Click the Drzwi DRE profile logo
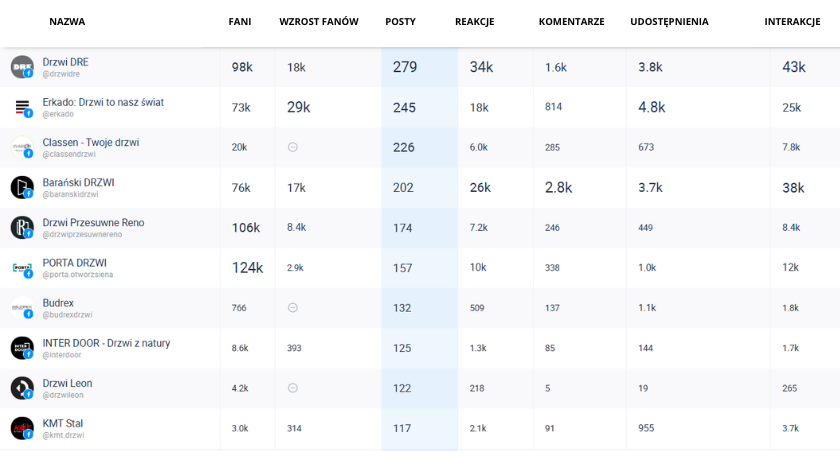 coord(22,67)
